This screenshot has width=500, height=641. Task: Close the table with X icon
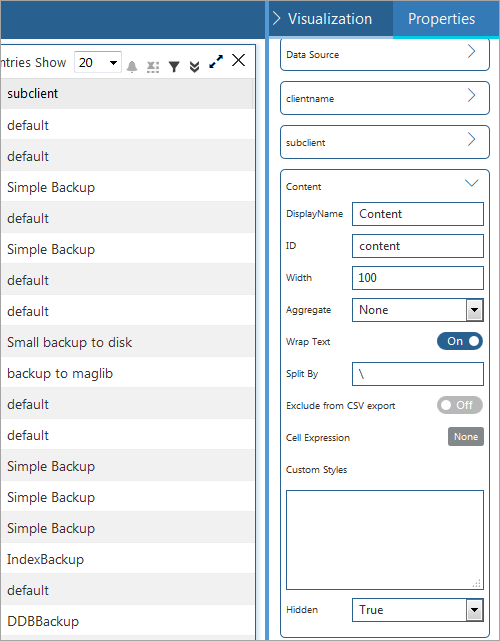coord(238,60)
